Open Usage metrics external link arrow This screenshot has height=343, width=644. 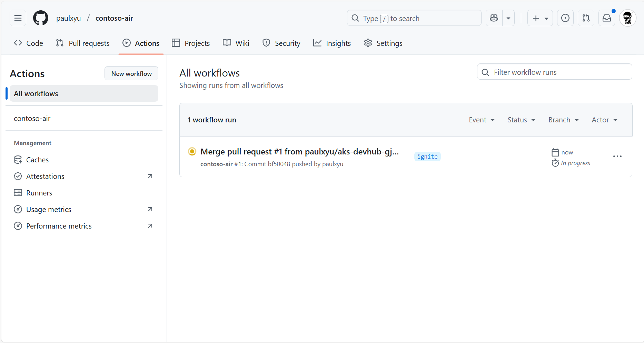150,209
